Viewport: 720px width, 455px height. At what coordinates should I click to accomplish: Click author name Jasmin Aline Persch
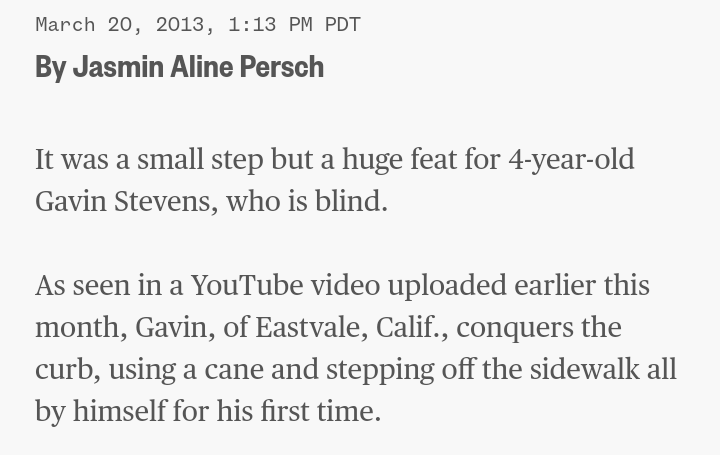pyautogui.click(x=198, y=67)
